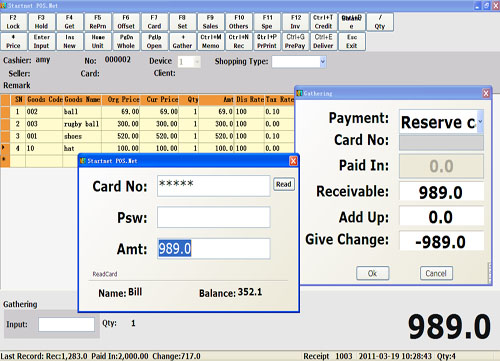500x361 pixels.
Task: Open F9 Sales from the toolbar
Action: (x=210, y=22)
